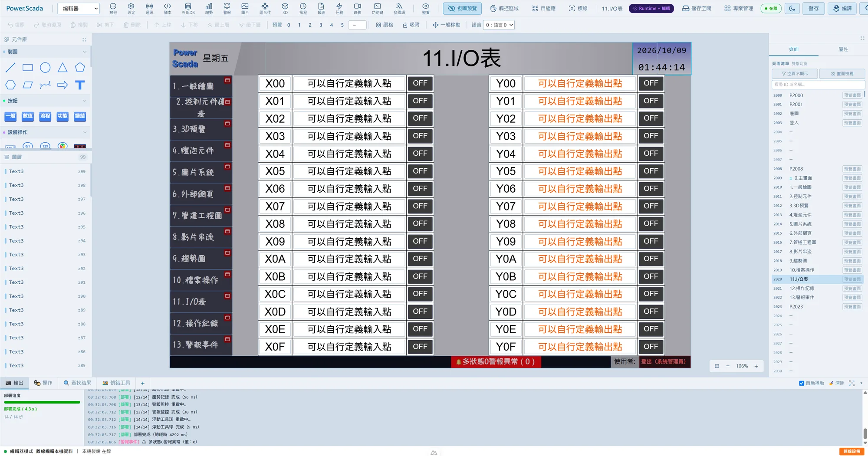
Task: Select the rectangle shape tool
Action: 28,68
